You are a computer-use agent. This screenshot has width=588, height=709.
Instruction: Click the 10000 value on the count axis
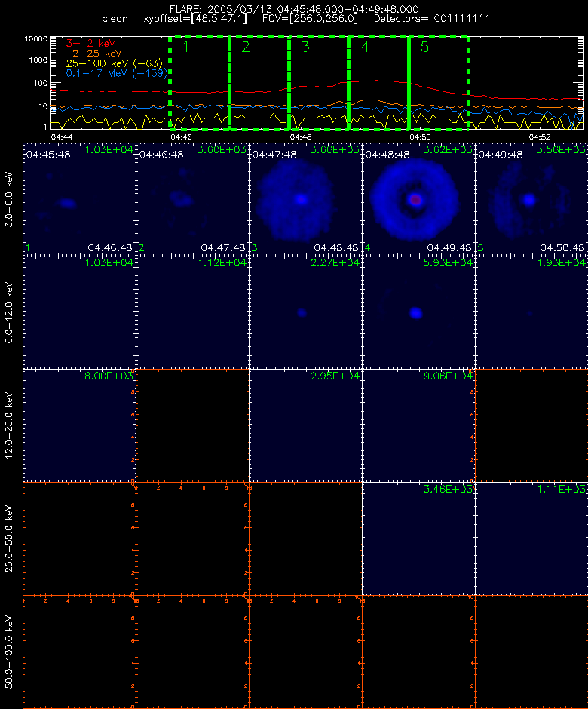36,39
